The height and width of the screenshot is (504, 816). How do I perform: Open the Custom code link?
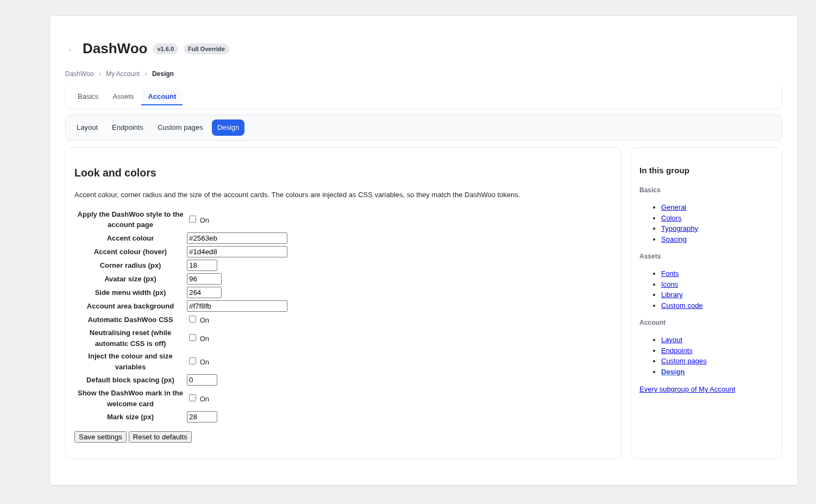point(682,306)
